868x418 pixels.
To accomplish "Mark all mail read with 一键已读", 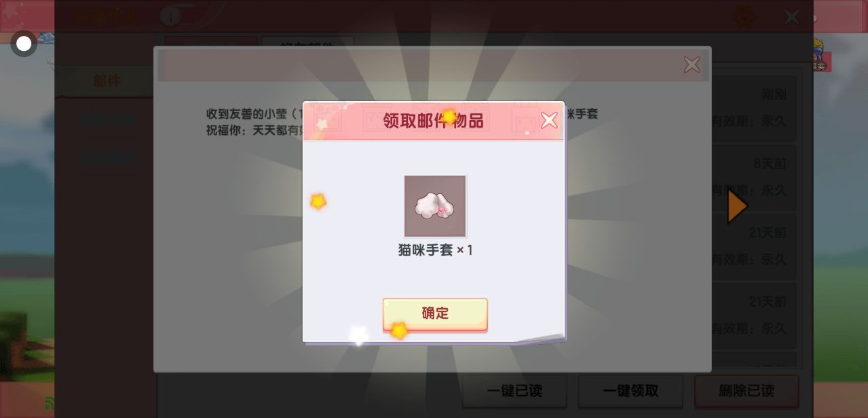I will 514,392.
